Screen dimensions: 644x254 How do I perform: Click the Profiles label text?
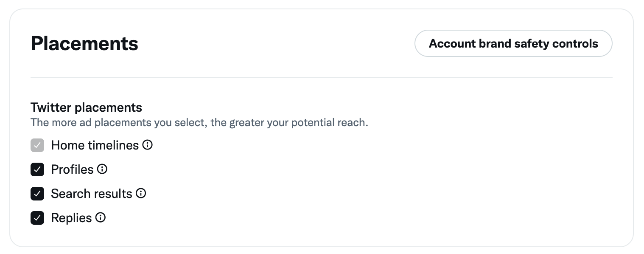pos(72,169)
